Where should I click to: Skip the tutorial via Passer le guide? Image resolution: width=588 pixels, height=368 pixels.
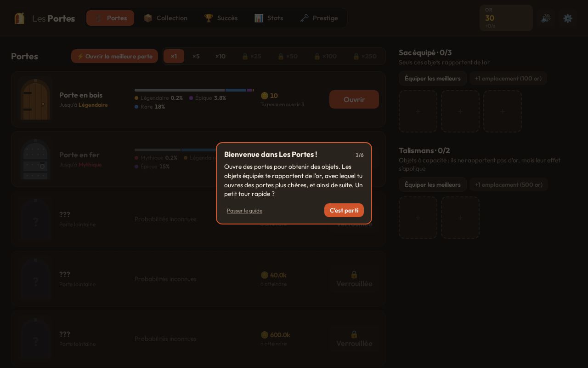tap(244, 211)
